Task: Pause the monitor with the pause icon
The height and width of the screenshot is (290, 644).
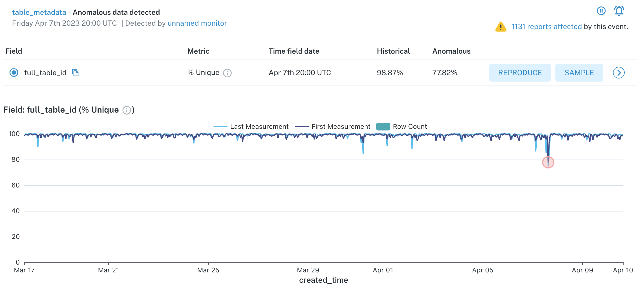Action: [x=601, y=11]
